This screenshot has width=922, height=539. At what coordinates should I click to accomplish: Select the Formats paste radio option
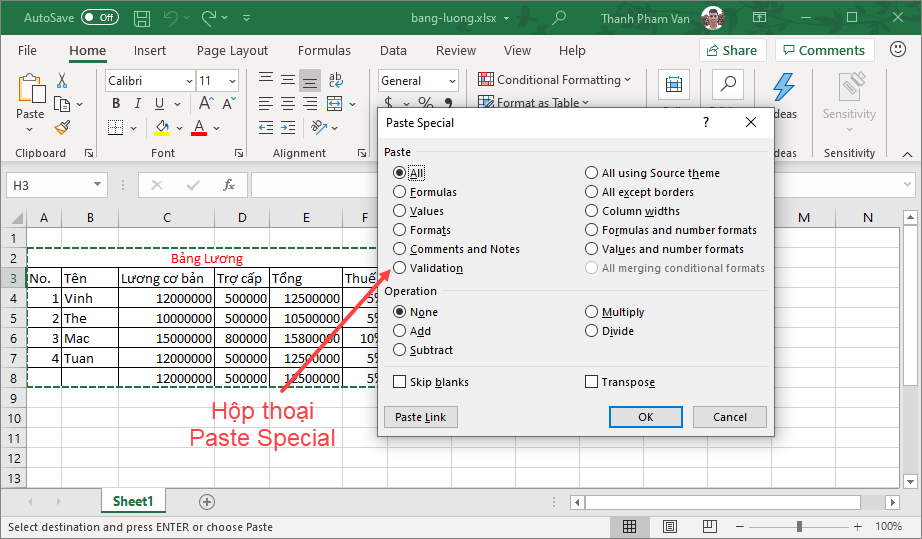[x=399, y=230]
